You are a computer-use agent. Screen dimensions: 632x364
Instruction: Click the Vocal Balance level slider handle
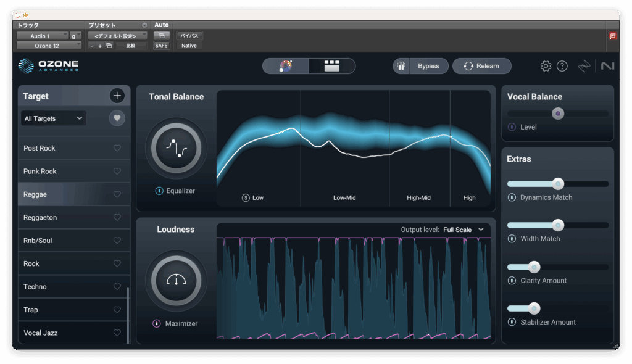coord(558,114)
